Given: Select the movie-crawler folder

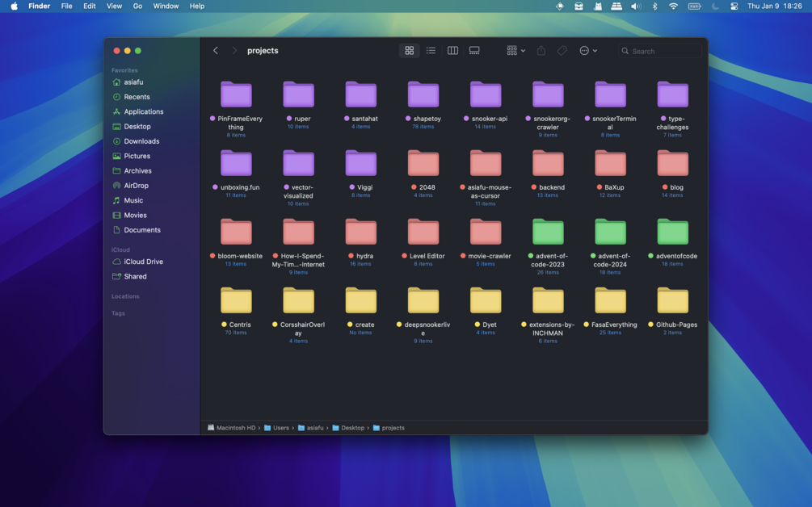Looking at the screenshot, I should pos(486,232).
